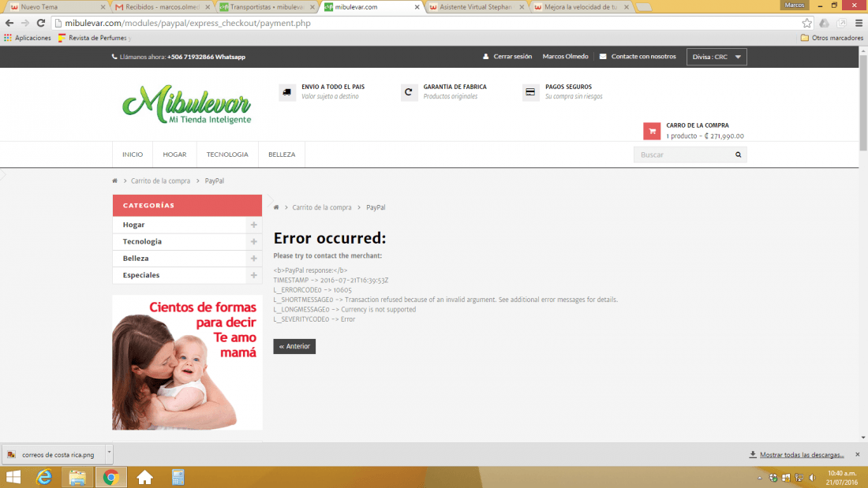Expand the Hogar category plus
This screenshot has height=488, width=868.
tap(253, 225)
